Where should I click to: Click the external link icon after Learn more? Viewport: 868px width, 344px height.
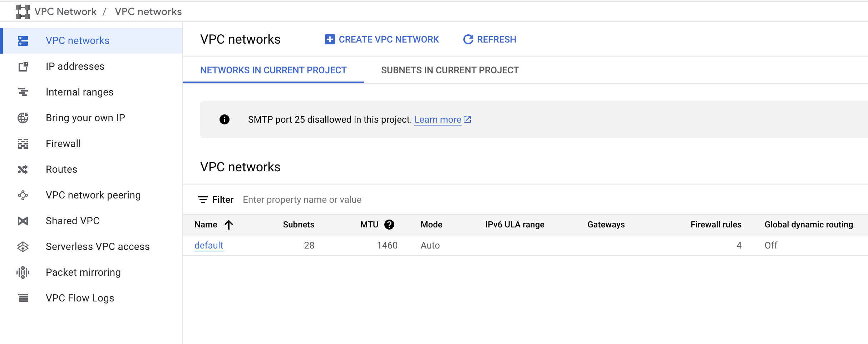[467, 119]
